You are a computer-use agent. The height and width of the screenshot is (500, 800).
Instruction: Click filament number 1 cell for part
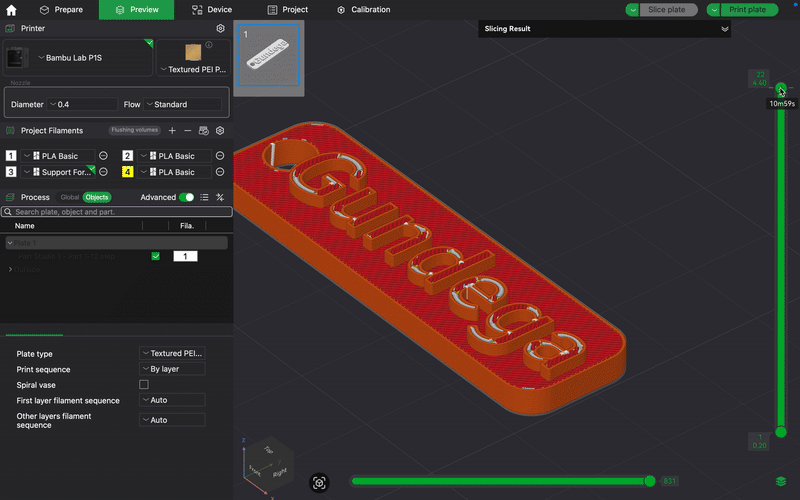[x=185, y=256]
